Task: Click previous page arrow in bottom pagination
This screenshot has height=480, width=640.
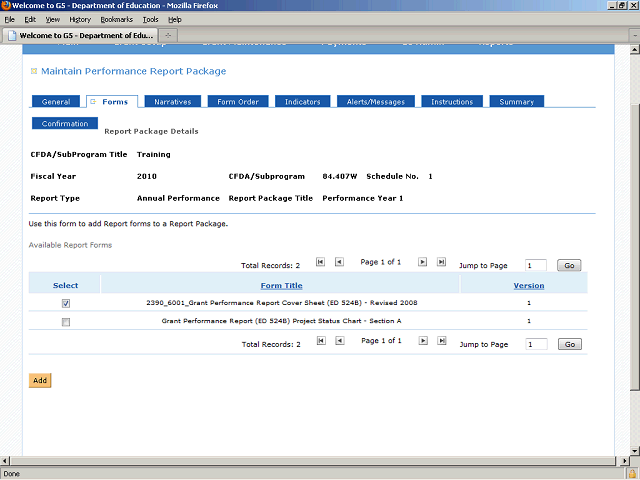Action: [x=339, y=341]
